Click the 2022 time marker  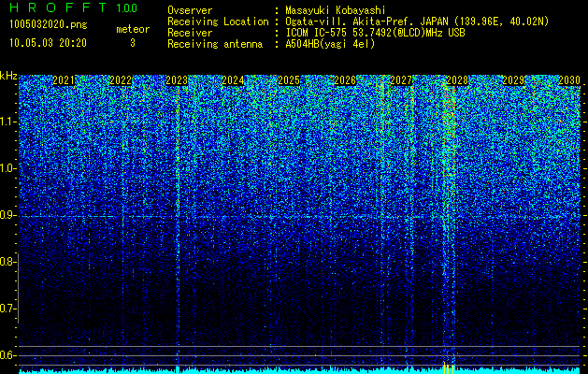tap(121, 80)
